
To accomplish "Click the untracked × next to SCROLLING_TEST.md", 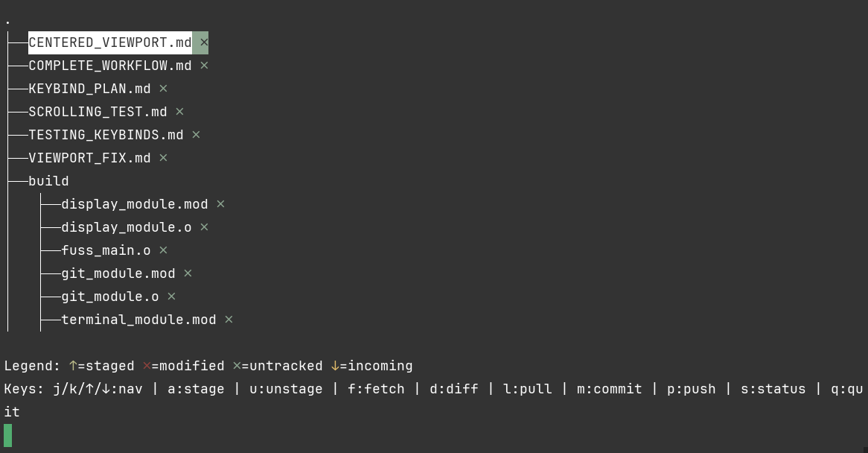I will tap(179, 112).
